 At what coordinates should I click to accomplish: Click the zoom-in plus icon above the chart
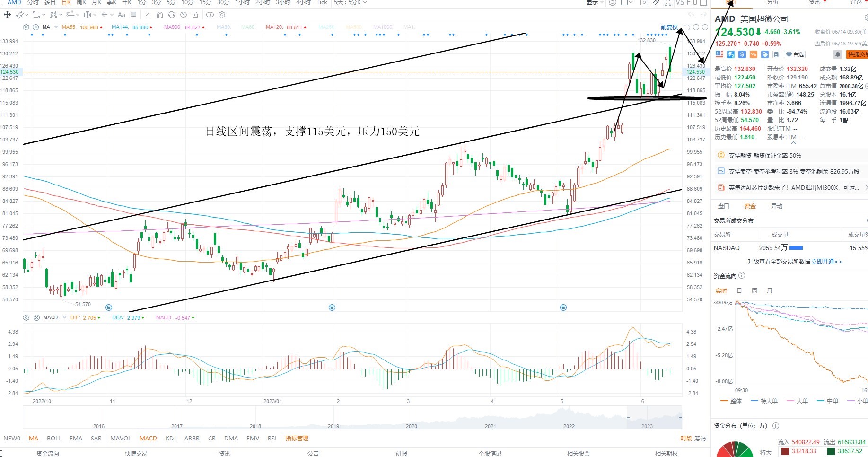[705, 27]
